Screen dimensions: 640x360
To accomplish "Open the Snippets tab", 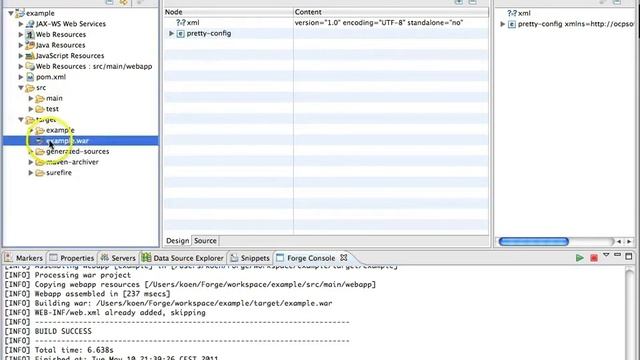I will pos(250,258).
